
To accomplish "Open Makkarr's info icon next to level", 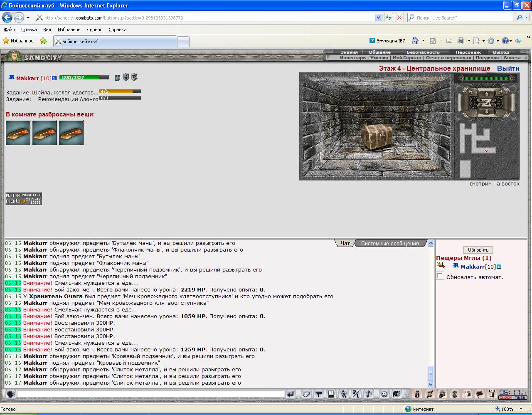I will coord(54,78).
